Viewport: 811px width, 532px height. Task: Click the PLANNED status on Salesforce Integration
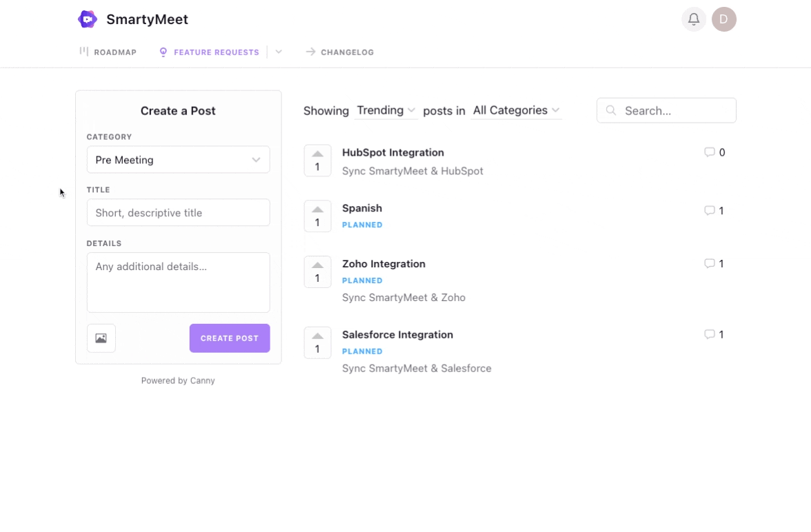pyautogui.click(x=362, y=351)
